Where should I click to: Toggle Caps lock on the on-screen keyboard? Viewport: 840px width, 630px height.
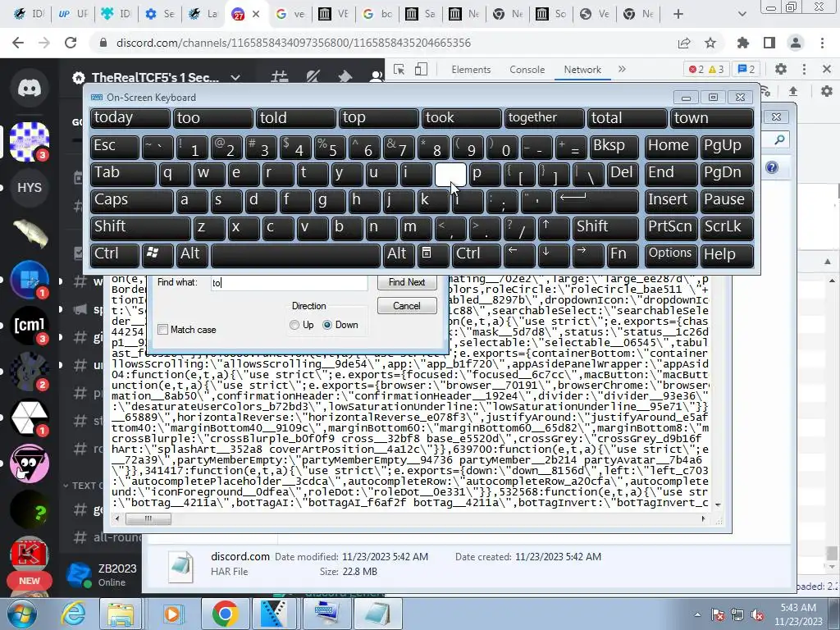(x=132, y=200)
